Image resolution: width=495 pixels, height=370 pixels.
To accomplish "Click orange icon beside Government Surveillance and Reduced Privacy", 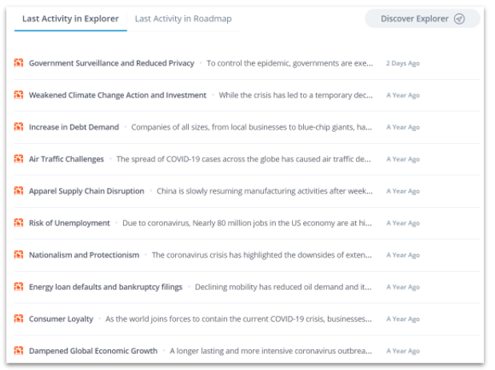I will pyautogui.click(x=19, y=63).
